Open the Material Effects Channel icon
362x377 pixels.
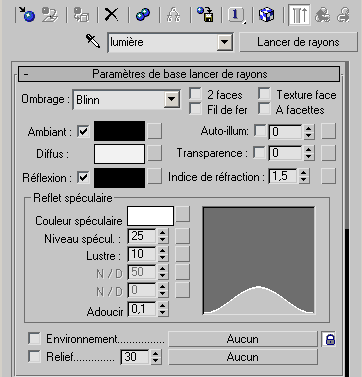click(x=236, y=15)
